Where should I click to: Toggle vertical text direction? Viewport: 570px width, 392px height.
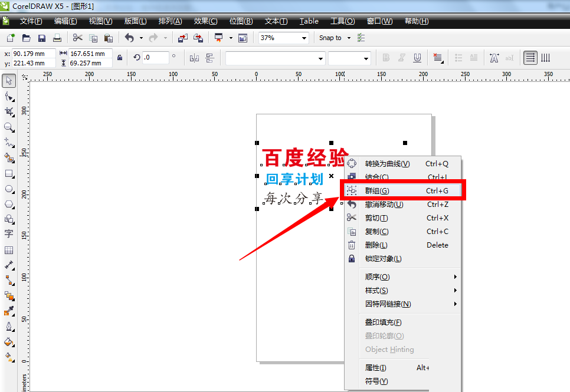click(x=545, y=58)
